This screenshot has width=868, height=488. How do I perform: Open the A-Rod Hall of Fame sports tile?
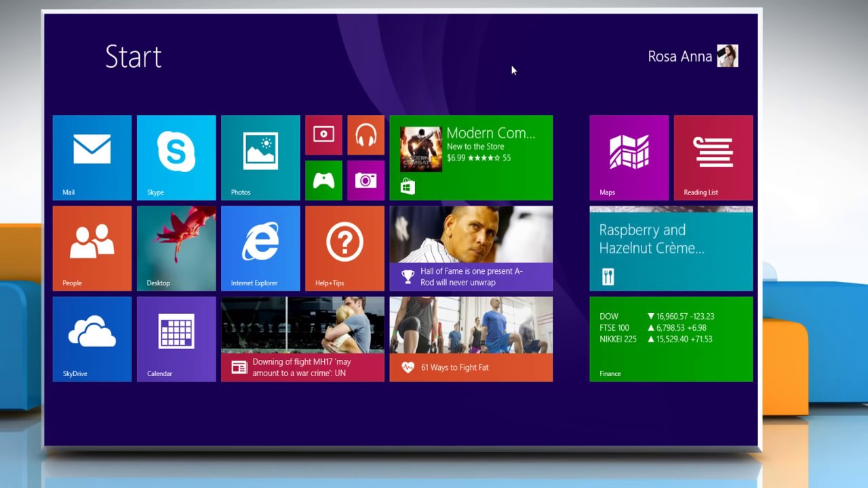click(471, 249)
